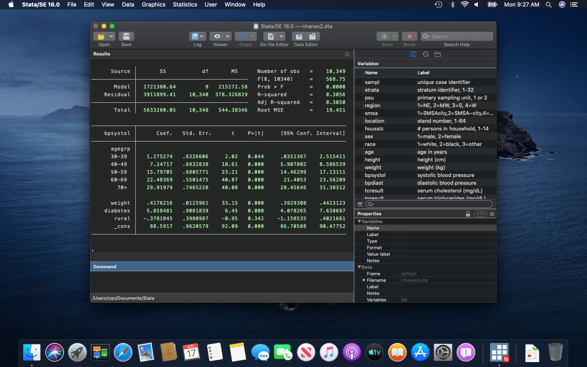Click the diabetes coefficient 5.858481

coord(159,211)
